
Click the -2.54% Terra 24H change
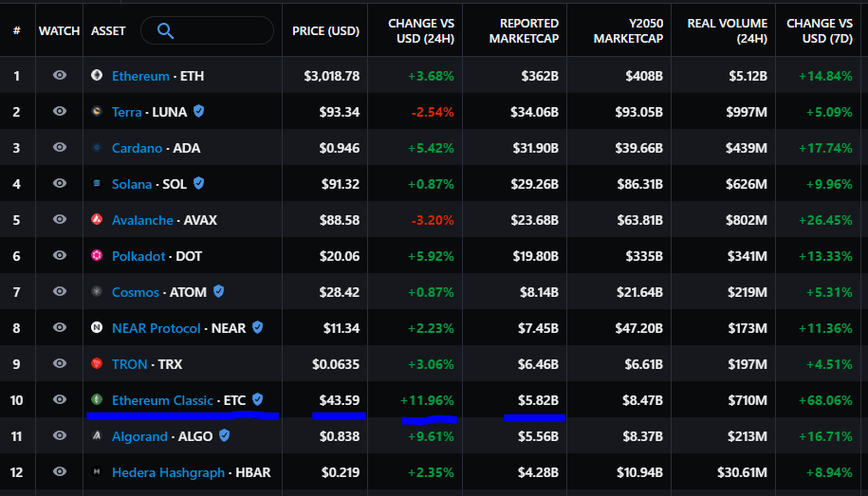pyautogui.click(x=433, y=112)
